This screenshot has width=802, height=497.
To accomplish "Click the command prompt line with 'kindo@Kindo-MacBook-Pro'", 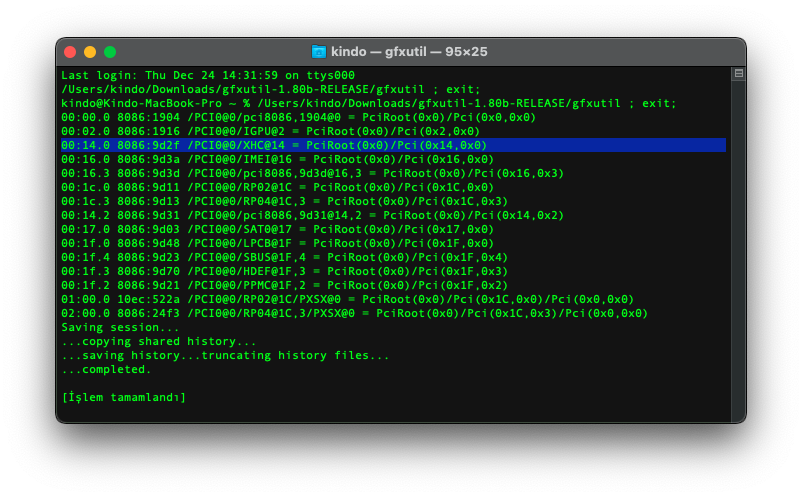I will pos(368,103).
